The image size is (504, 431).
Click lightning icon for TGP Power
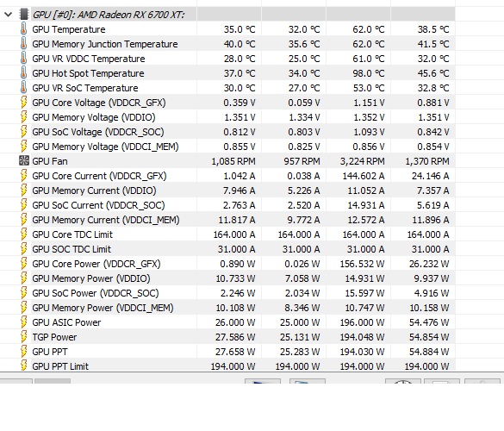23,337
